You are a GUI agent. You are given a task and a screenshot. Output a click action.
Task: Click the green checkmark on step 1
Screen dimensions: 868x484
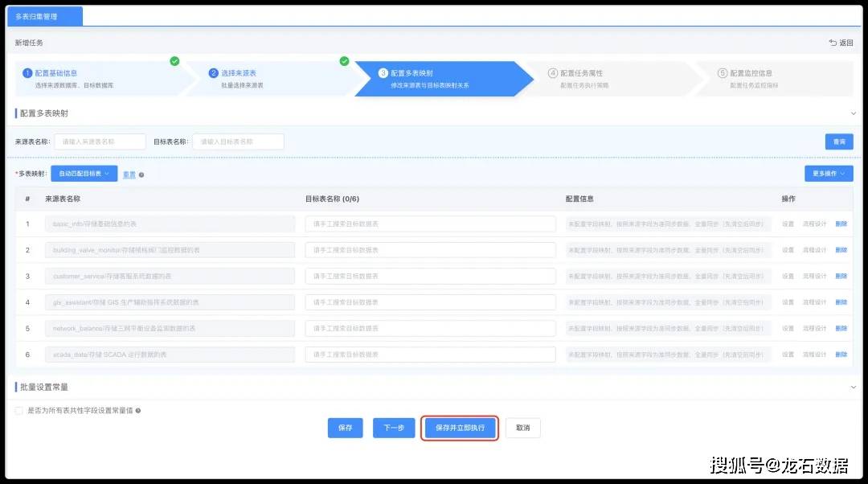pyautogui.click(x=174, y=61)
